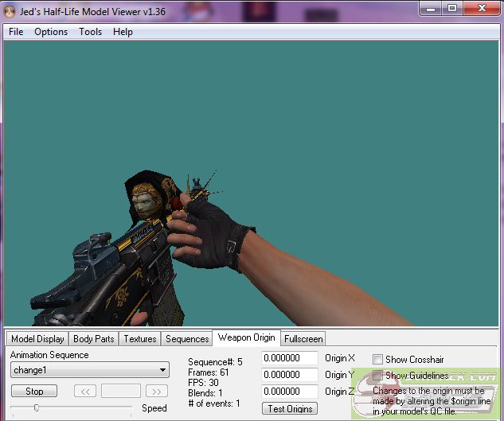The height and width of the screenshot is (421, 504).
Task: Minimize the Model Viewer window
Action: coord(431,8)
